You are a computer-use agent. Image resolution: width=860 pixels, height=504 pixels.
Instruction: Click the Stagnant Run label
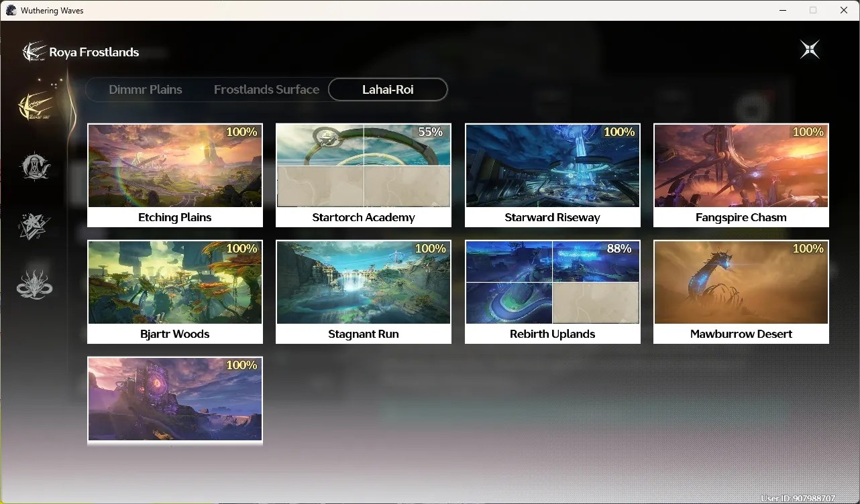[x=364, y=334]
